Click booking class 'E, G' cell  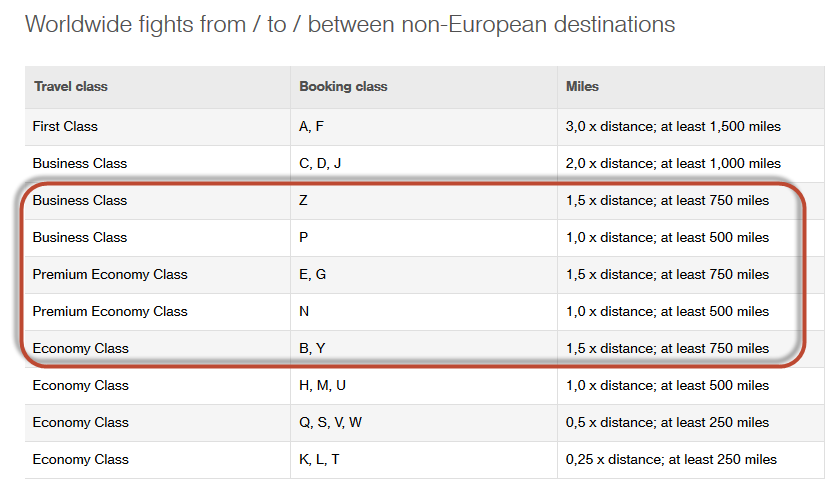[x=312, y=274]
